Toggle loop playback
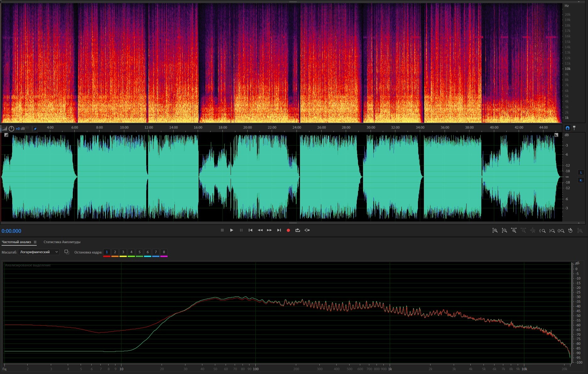 (x=298, y=230)
